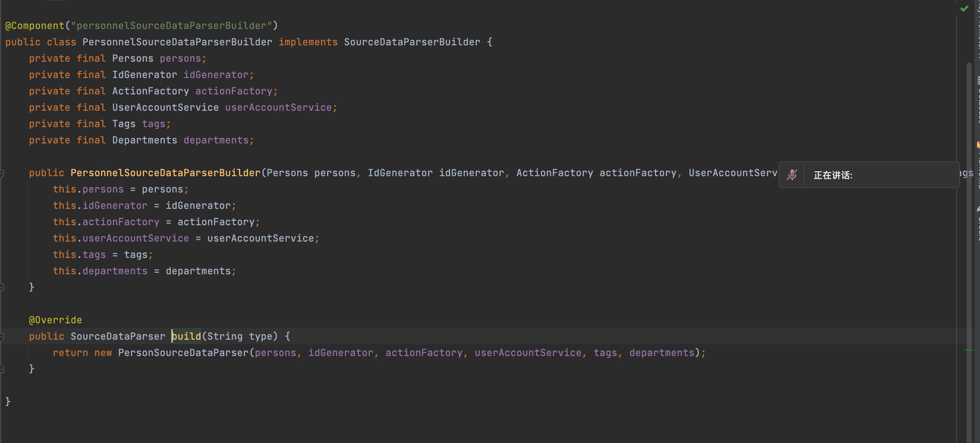Click ActionFactory type in field declaration
The width and height of the screenshot is (980, 443).
point(151,91)
